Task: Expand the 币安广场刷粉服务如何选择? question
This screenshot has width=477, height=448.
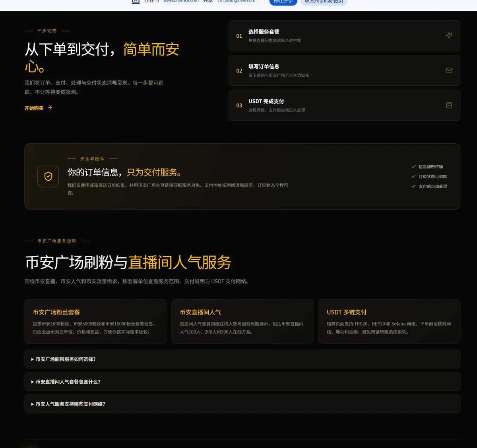Action: 242,359
